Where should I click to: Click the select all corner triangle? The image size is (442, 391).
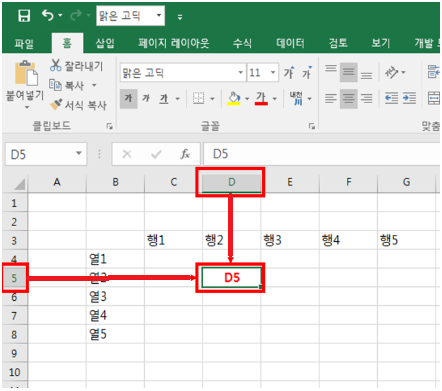[19, 183]
